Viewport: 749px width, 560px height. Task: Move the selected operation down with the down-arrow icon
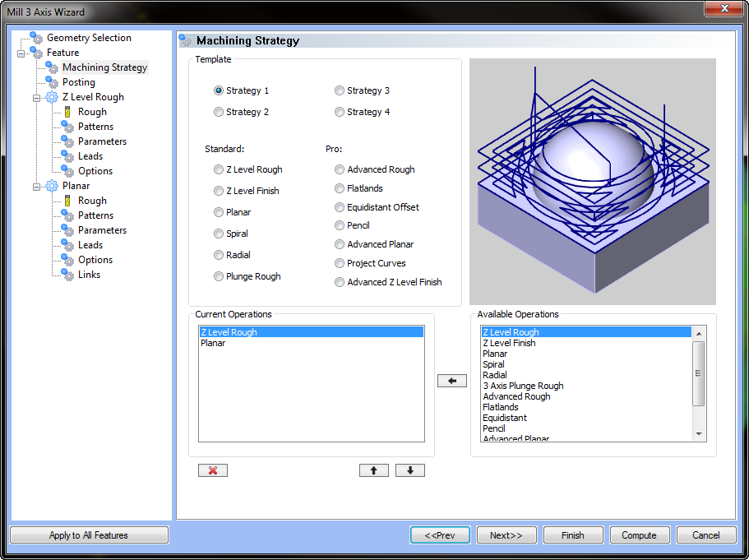click(409, 470)
